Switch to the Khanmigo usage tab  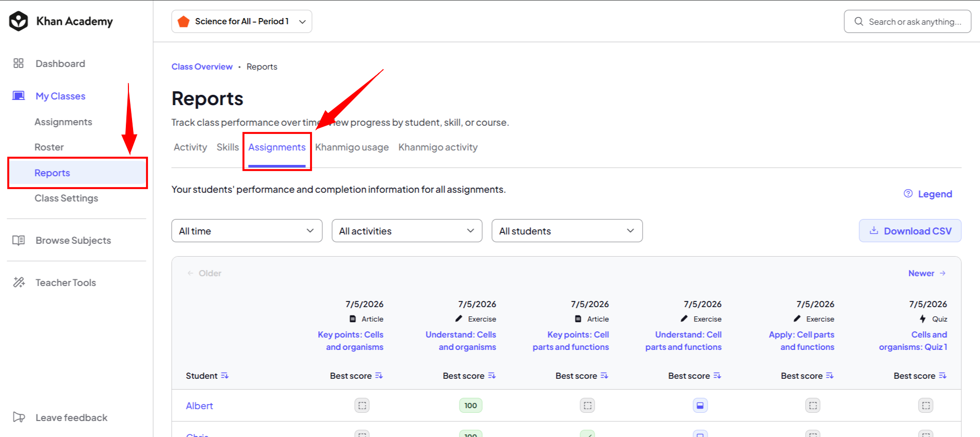[352, 147]
